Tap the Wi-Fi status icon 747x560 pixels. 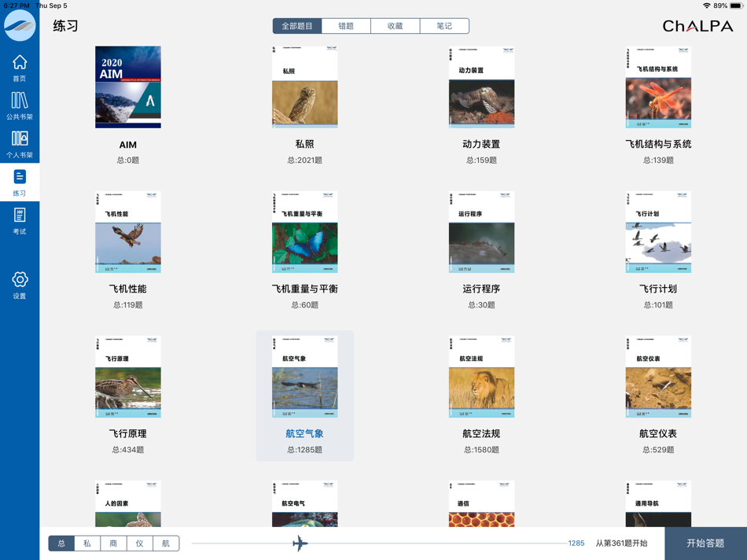707,6
